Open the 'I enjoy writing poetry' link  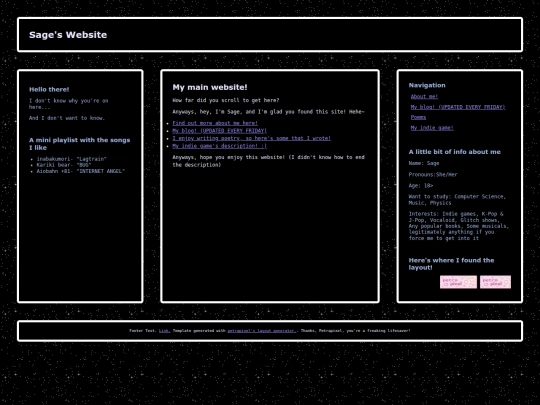251,138
